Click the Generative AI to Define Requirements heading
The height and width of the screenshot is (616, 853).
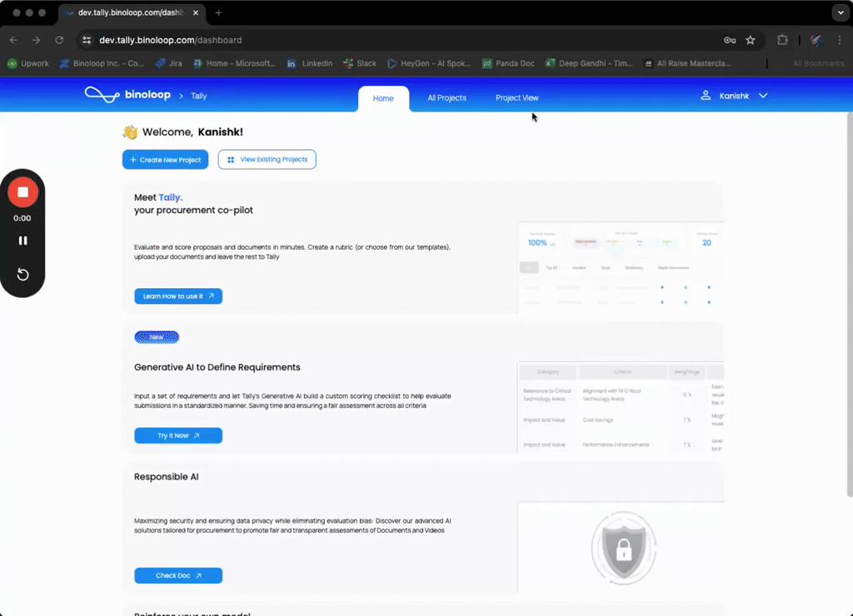217,367
